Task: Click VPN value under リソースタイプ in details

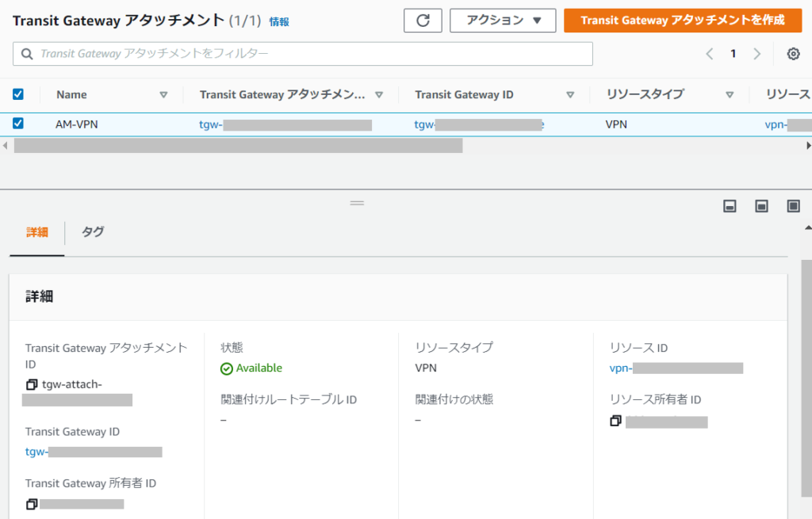Action: tap(426, 368)
